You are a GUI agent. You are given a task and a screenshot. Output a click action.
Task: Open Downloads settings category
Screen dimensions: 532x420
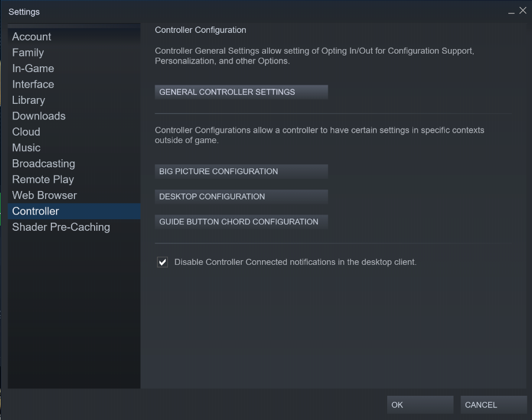click(x=39, y=116)
